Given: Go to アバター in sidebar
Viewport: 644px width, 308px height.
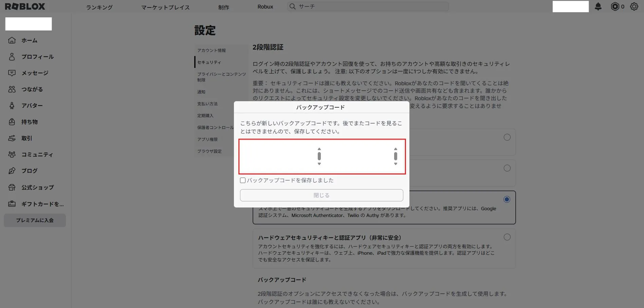Looking at the screenshot, I should click(32, 106).
